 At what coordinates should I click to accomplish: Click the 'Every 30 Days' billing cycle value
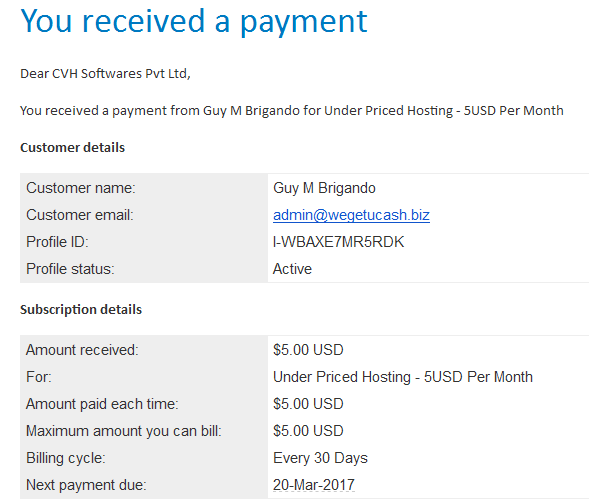[x=320, y=458]
